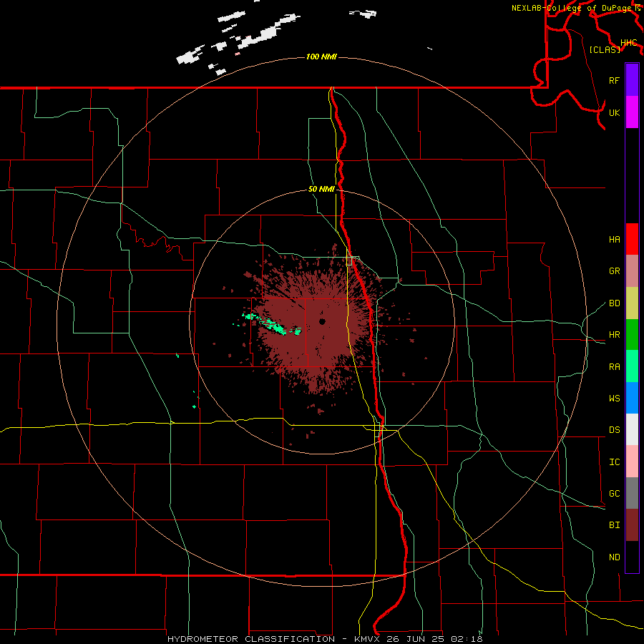Click the HR legend label
The width and height of the screenshot is (644, 644).
(614, 334)
